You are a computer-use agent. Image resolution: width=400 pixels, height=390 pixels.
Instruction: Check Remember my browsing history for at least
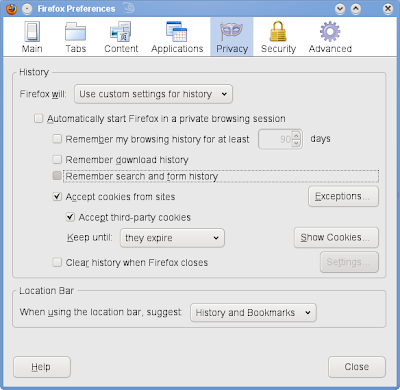(57, 139)
